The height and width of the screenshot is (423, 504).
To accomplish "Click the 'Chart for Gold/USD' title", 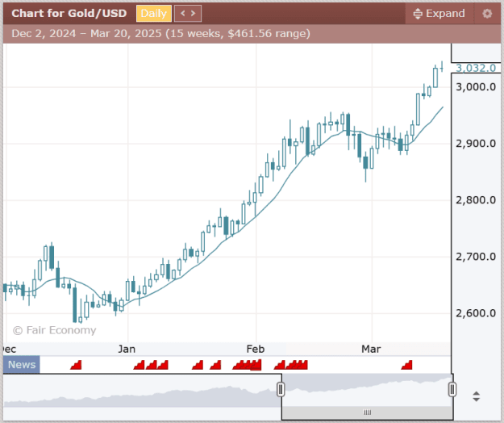I will pos(69,14).
